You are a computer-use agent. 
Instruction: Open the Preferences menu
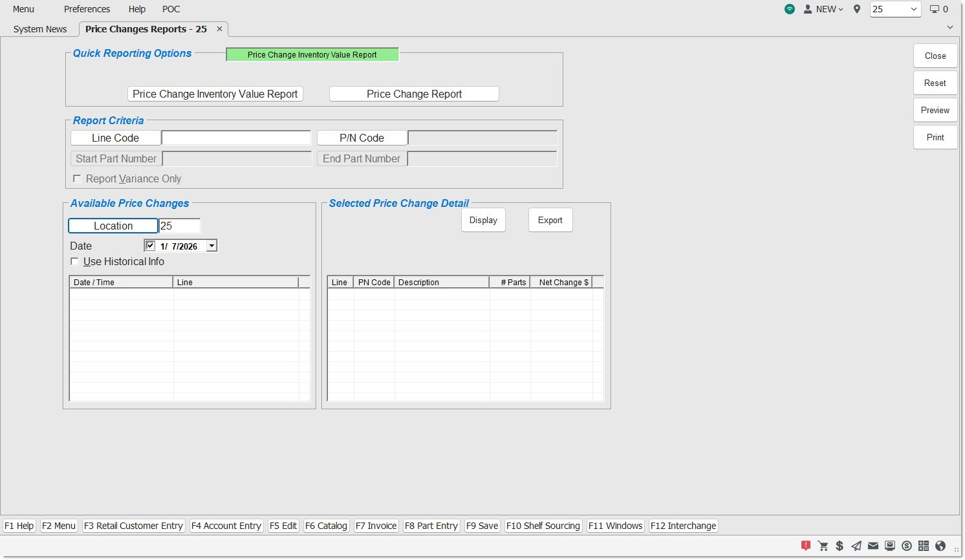click(x=87, y=9)
